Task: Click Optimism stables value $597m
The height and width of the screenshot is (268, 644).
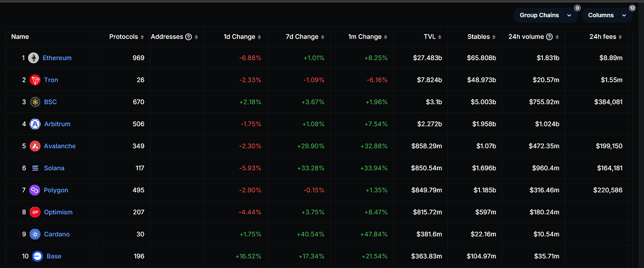Action: pyautogui.click(x=486, y=212)
